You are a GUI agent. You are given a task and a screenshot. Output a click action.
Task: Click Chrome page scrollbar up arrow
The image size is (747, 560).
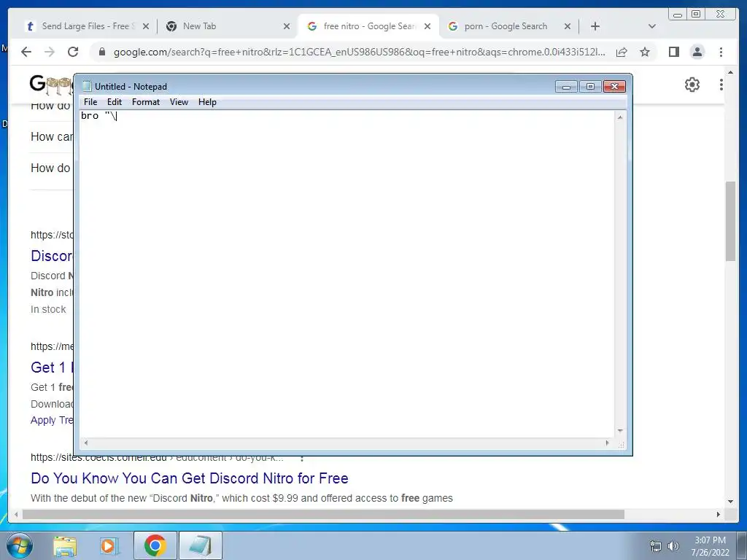pyautogui.click(x=730, y=72)
